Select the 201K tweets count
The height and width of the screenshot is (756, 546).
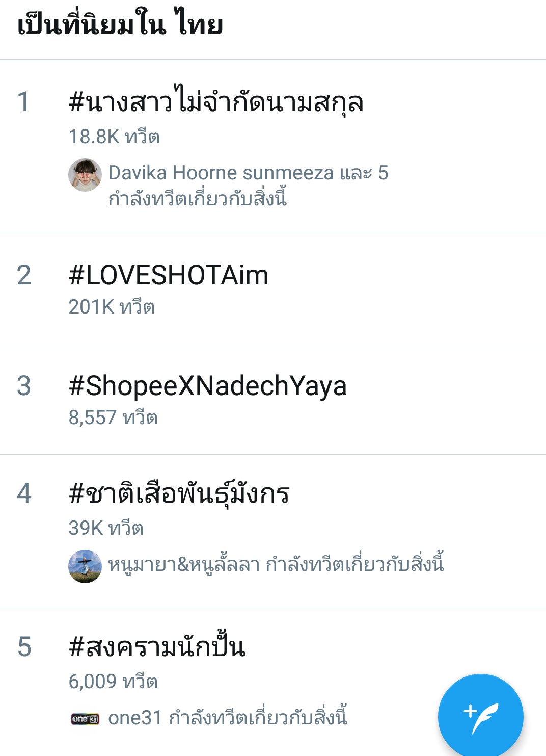pos(112,307)
